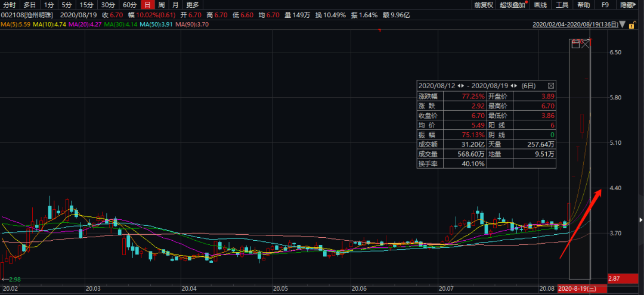
Task: Open the 帮助 help menu
Action: (583, 5)
